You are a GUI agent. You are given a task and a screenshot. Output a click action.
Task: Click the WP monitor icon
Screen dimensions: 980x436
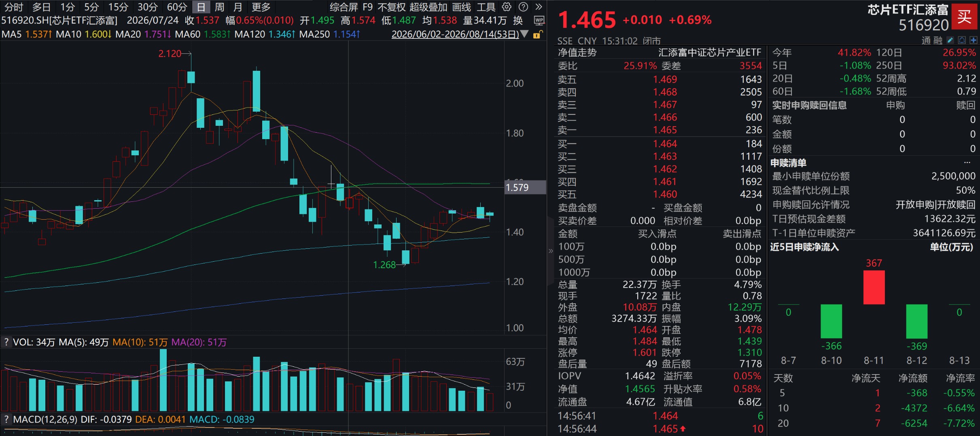[x=539, y=20]
